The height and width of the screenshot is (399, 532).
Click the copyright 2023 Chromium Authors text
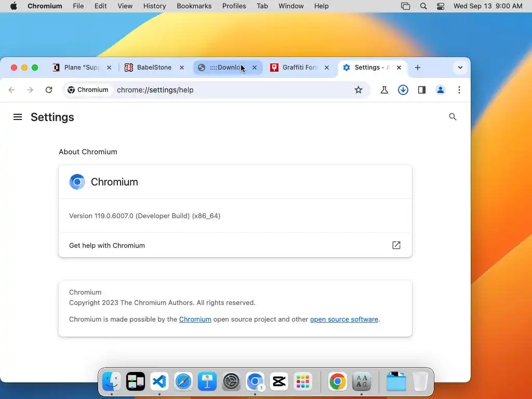point(162,303)
